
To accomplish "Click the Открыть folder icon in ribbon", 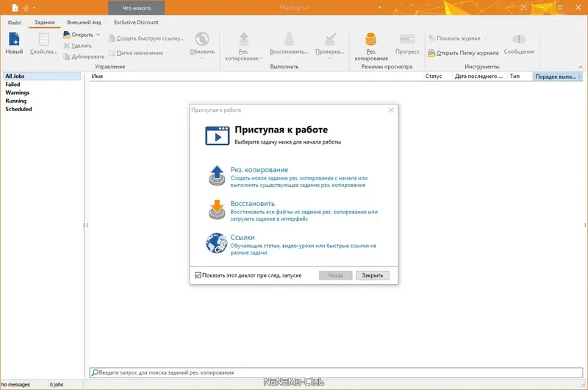I will pyautogui.click(x=66, y=35).
